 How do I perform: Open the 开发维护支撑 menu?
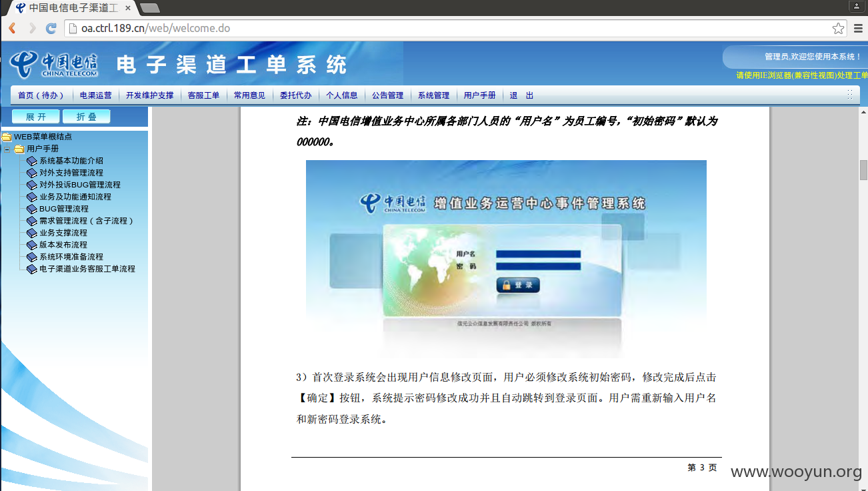click(150, 95)
